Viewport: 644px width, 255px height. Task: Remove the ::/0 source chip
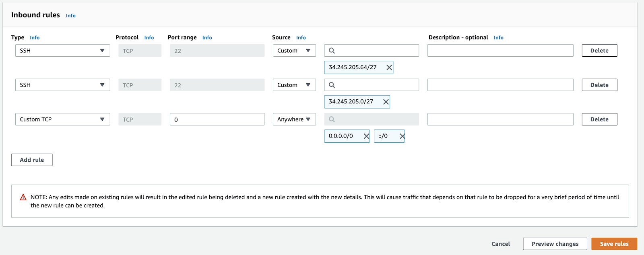402,136
